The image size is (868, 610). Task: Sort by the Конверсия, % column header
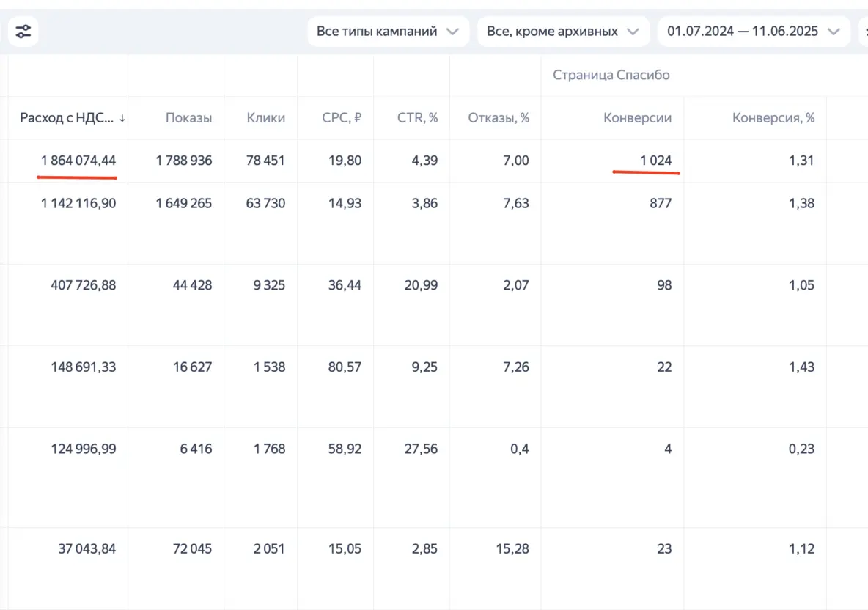point(773,118)
